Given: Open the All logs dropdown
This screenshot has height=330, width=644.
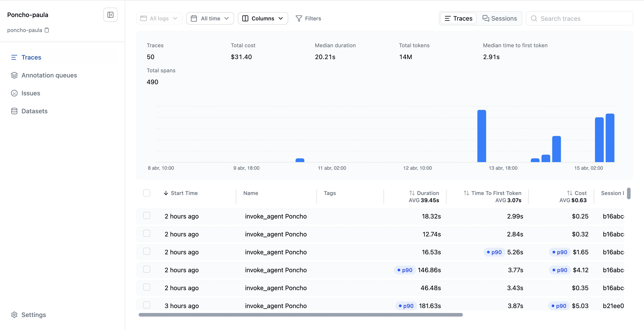Looking at the screenshot, I should (159, 19).
